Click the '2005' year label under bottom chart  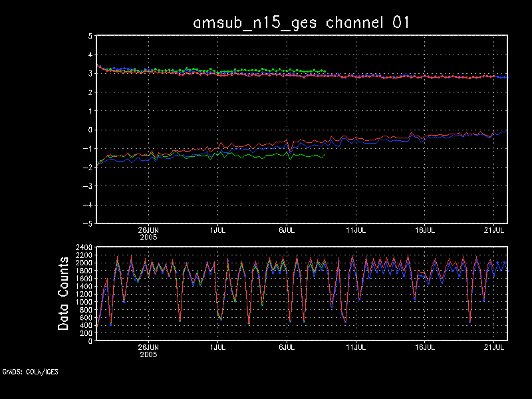pos(148,354)
